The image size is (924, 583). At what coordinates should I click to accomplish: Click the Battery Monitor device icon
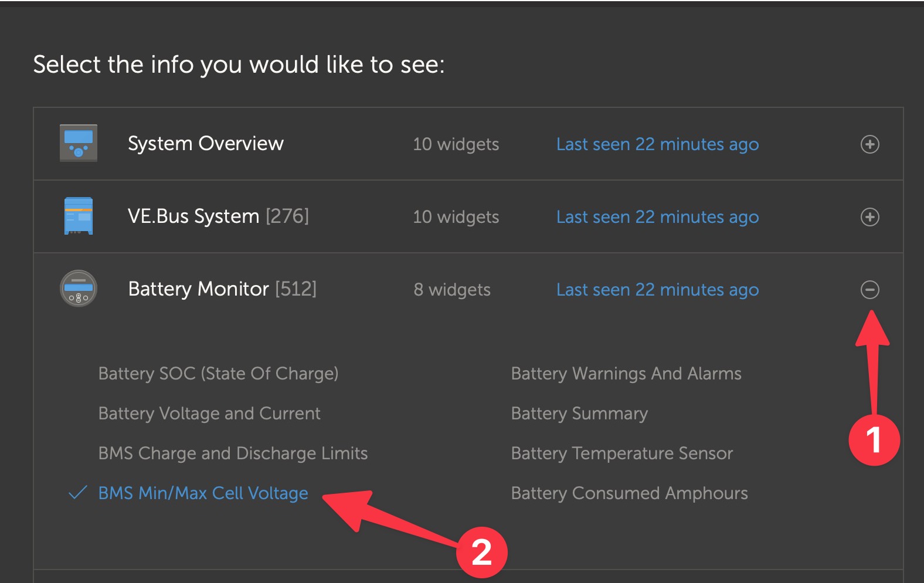79,289
